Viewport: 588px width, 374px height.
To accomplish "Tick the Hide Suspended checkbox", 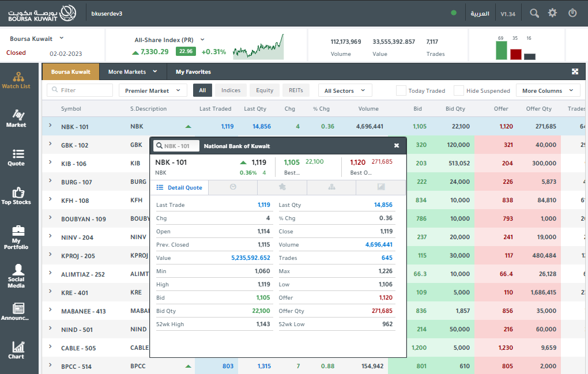I will tap(459, 90).
